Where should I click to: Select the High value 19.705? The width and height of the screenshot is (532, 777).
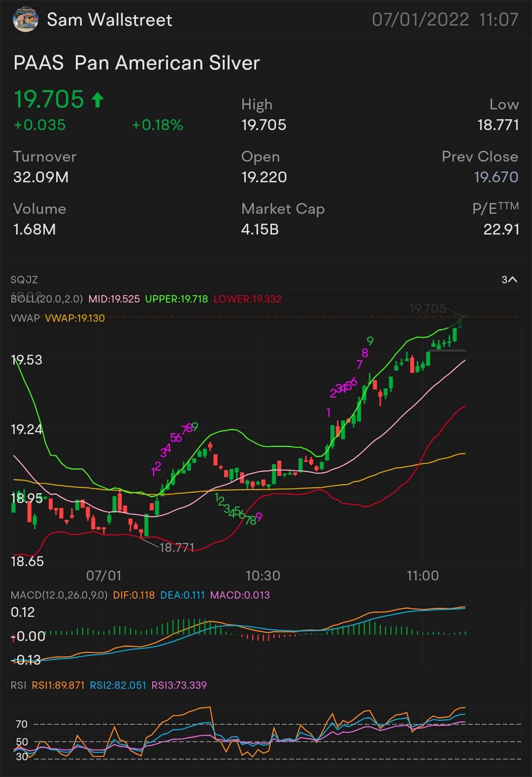pyautogui.click(x=264, y=125)
